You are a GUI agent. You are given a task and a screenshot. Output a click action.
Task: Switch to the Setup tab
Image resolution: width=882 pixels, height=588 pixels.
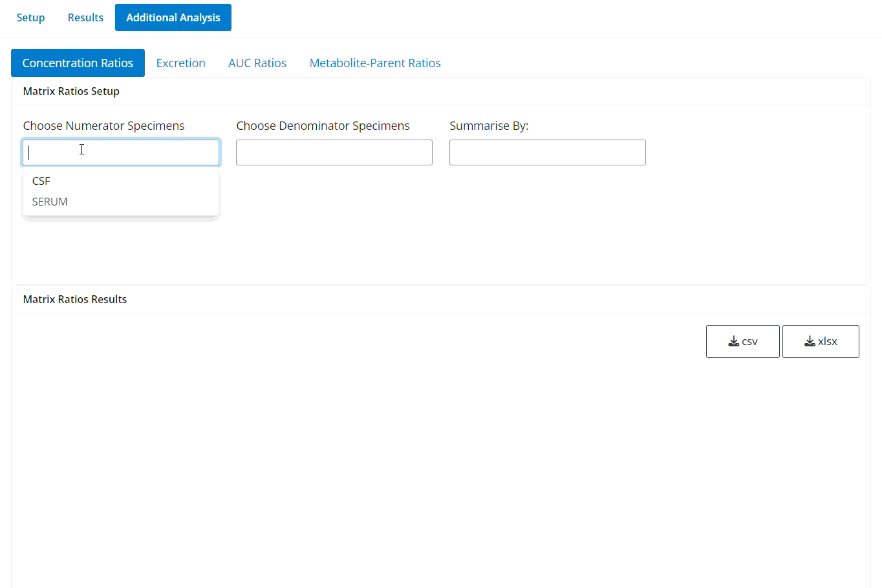click(30, 17)
